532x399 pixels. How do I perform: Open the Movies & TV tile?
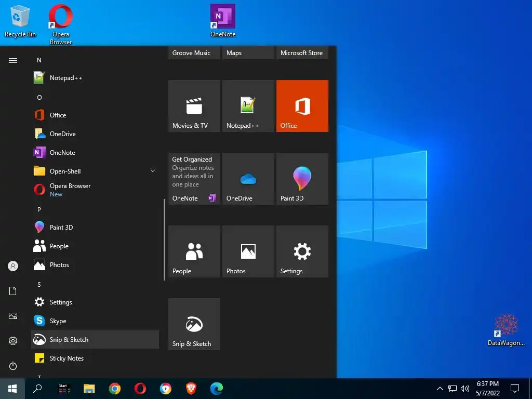click(194, 106)
